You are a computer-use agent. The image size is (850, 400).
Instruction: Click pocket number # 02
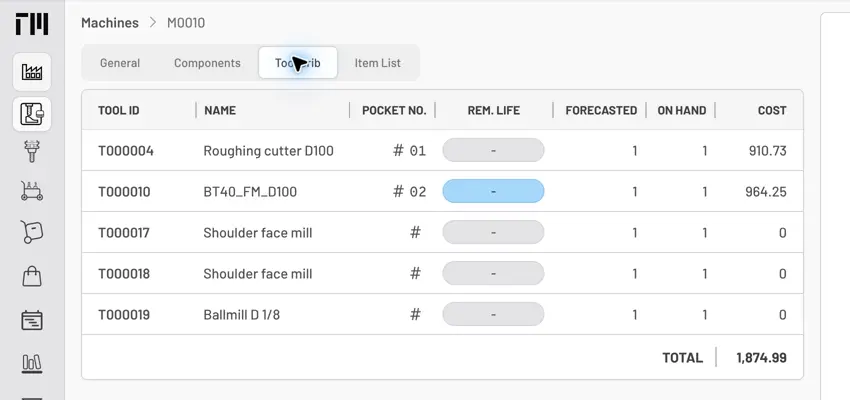pyautogui.click(x=409, y=192)
